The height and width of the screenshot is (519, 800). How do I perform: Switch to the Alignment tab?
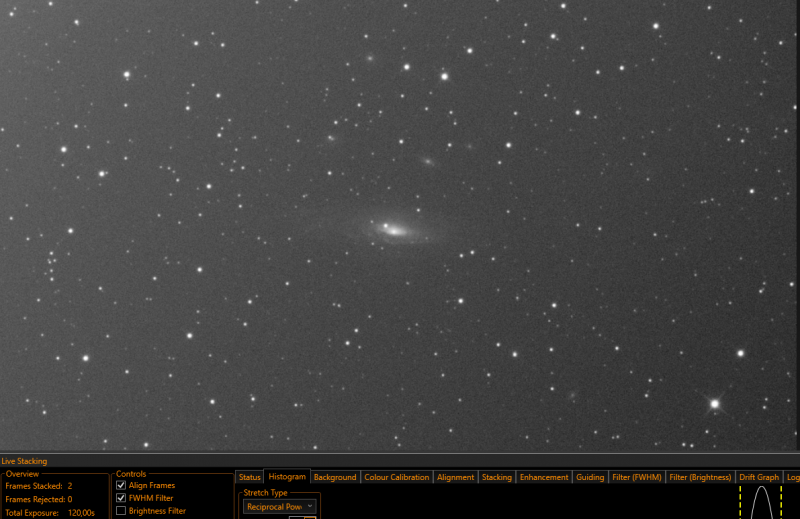455,477
